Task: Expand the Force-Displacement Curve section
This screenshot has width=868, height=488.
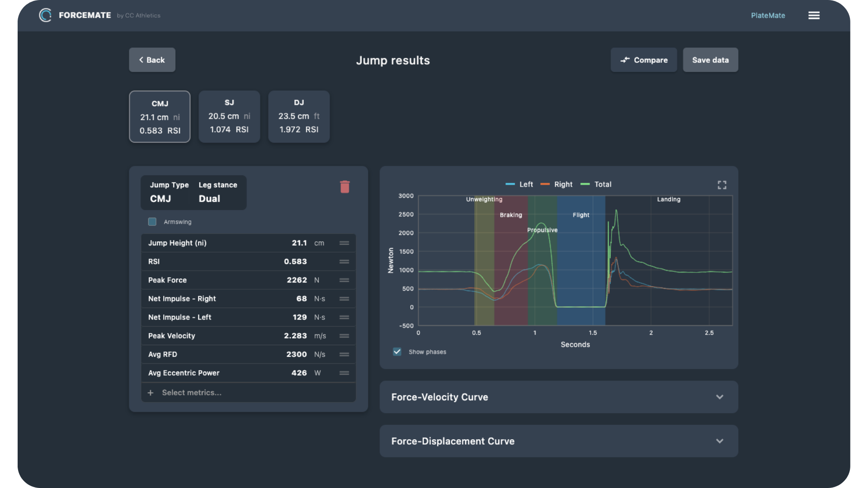Action: click(719, 441)
